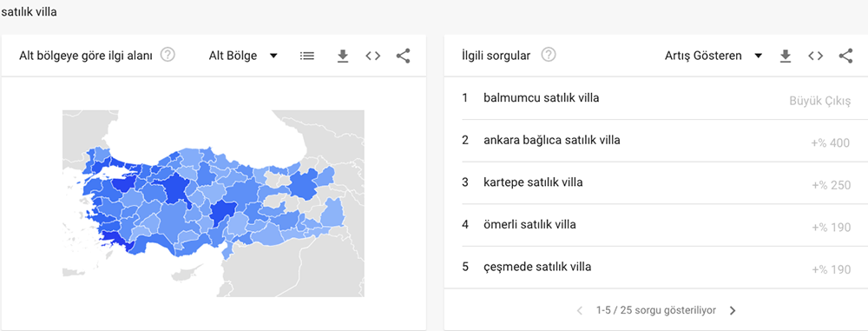Open query ankara bağlıca satılık villa

coord(552,140)
